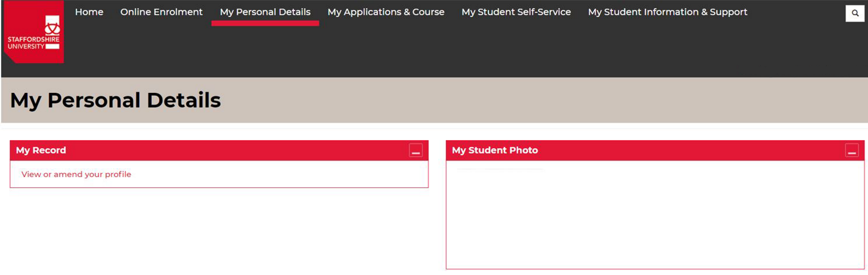
Task: Open My Applications & Course menu
Action: [x=386, y=12]
